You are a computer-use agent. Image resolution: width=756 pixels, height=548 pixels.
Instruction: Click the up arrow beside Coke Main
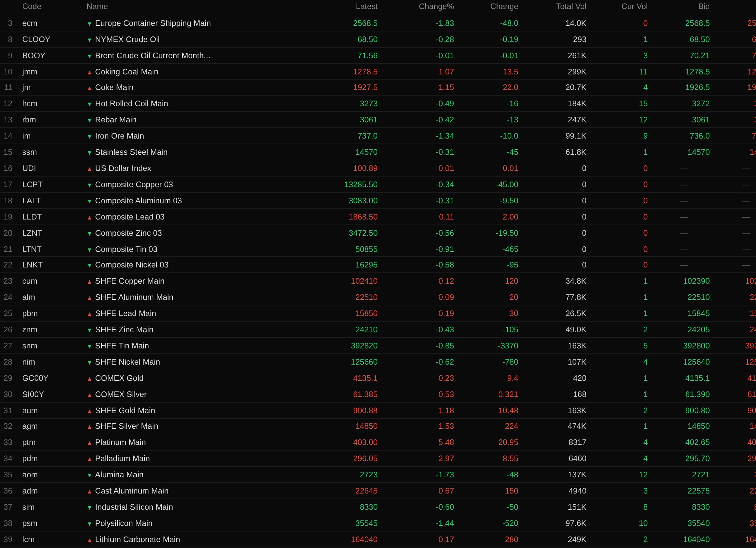pos(89,88)
